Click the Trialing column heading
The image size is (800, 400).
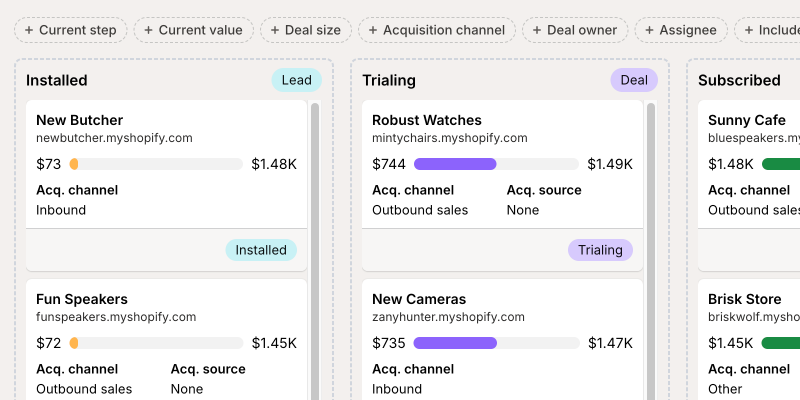tap(389, 81)
